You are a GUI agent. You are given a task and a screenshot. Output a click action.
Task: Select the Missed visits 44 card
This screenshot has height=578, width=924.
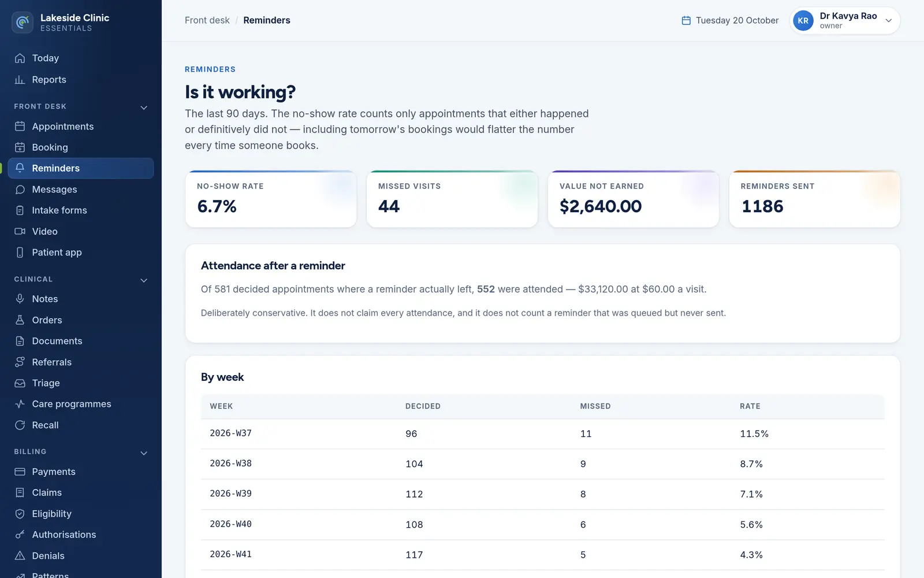(452, 199)
